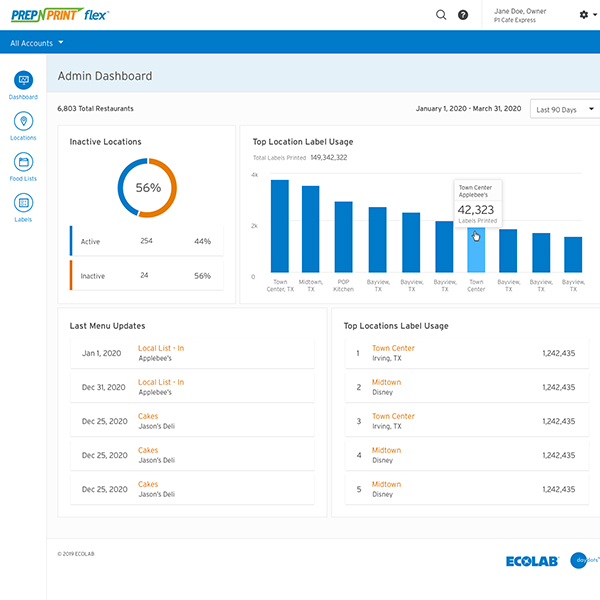This screenshot has width=600, height=600.
Task: Open the Local List - In link dated Jan 1, 2020
Action: coord(160,348)
